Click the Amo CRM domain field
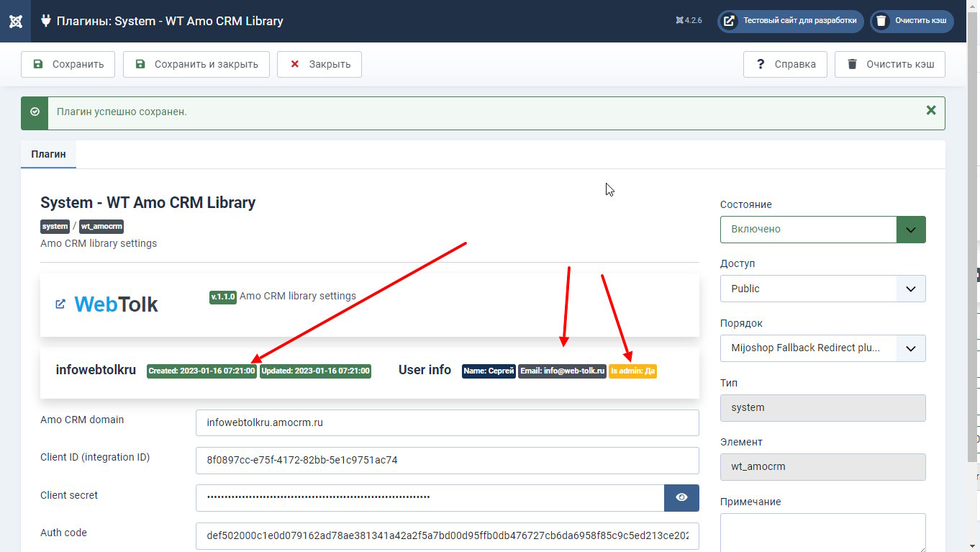This screenshot has width=980, height=552. (447, 422)
